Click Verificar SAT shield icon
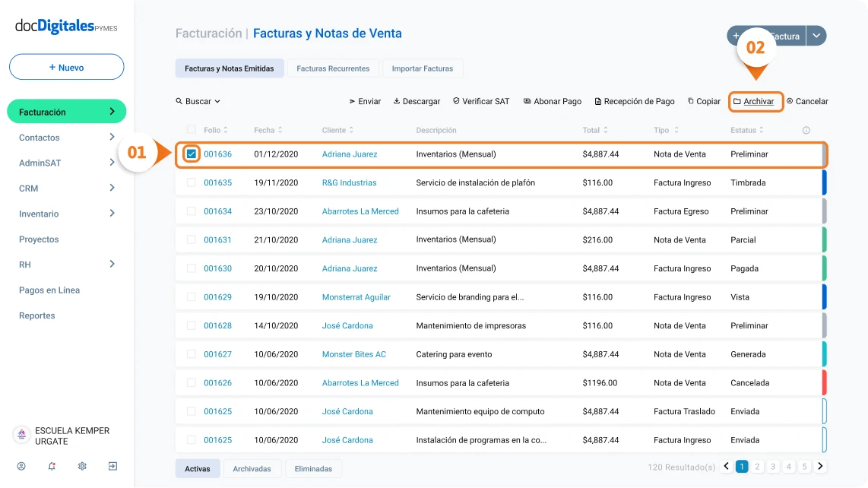The image size is (868, 488). [x=456, y=101]
